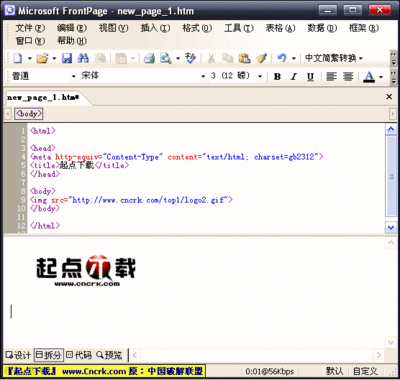Screen dimensions: 400x380
Task: Open the 格式(O) menu
Action: point(197,28)
